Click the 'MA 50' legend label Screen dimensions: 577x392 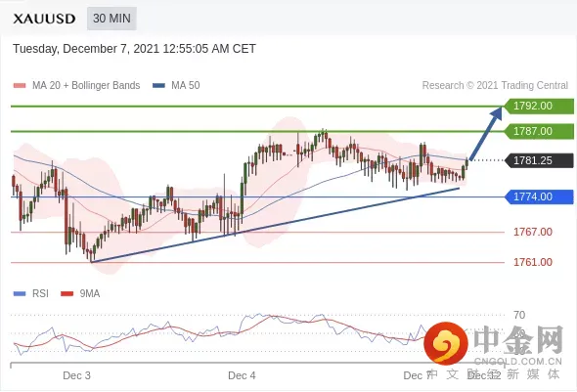[186, 86]
